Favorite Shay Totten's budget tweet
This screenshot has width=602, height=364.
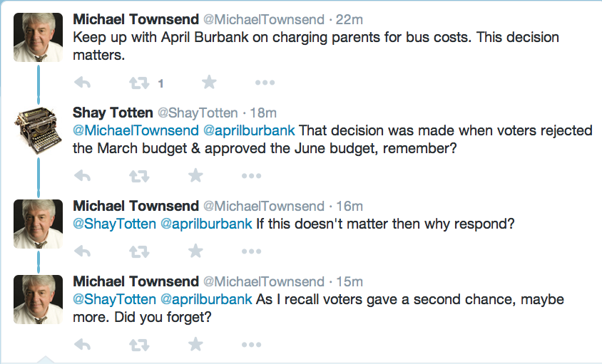tap(195, 175)
